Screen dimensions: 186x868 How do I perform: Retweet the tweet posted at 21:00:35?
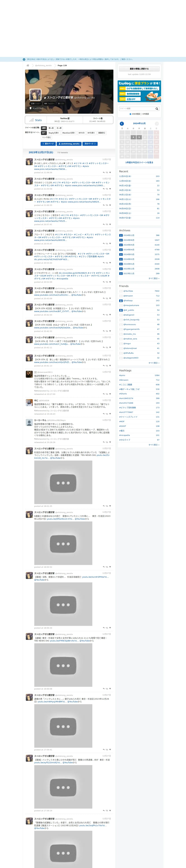[107, 205]
